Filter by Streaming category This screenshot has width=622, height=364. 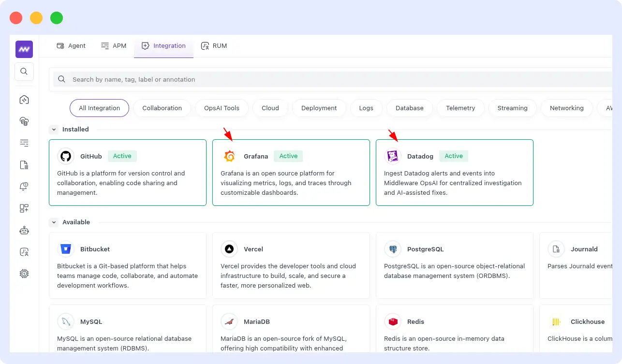pyautogui.click(x=513, y=108)
